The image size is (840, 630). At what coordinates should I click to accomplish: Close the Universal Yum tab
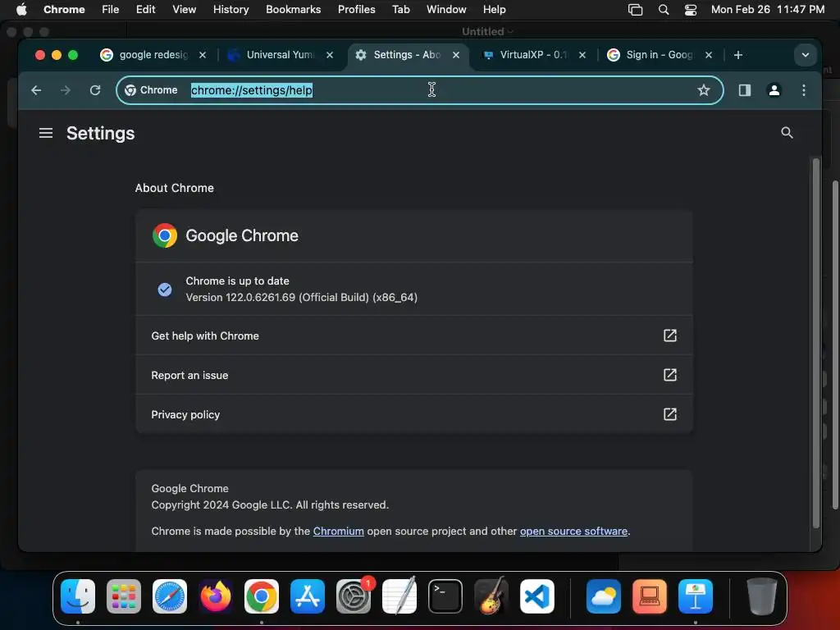pos(330,55)
